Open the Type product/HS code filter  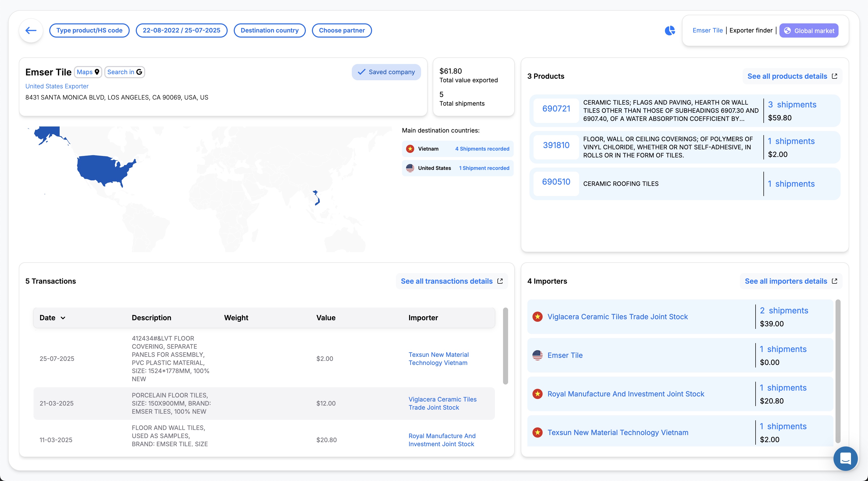click(89, 31)
